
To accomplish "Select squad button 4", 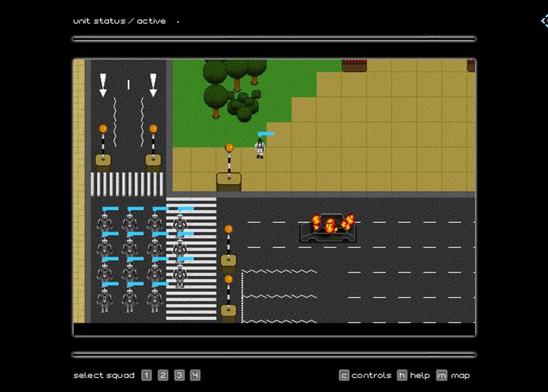I will pyautogui.click(x=195, y=375).
